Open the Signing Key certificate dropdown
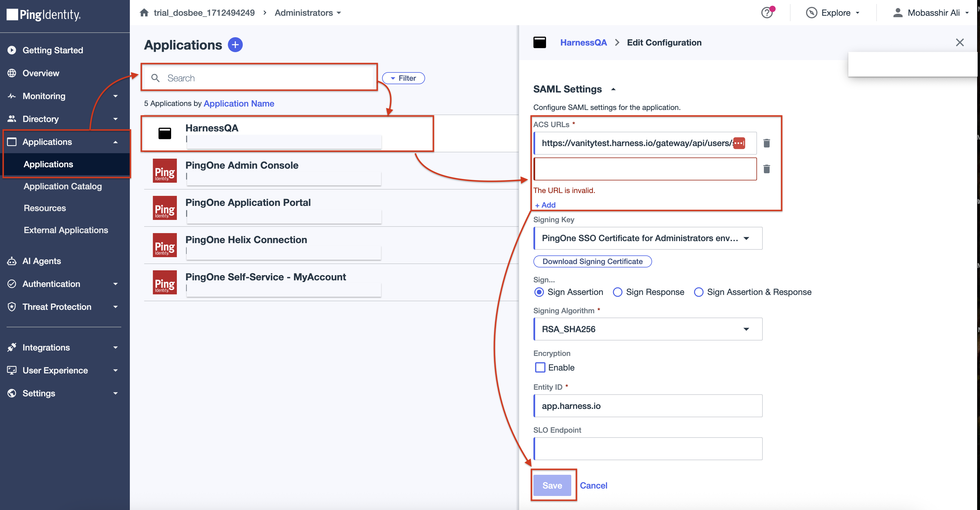The image size is (980, 510). (x=648, y=238)
